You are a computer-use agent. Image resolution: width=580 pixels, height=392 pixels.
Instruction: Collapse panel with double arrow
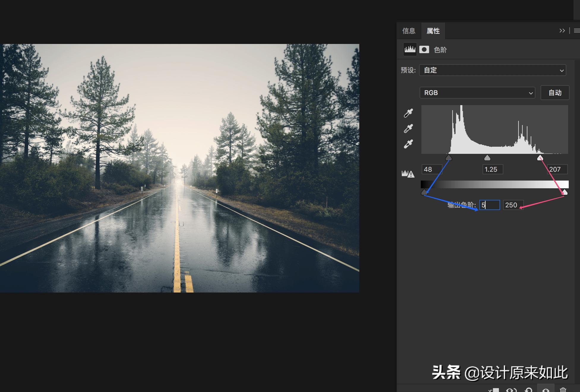(562, 31)
